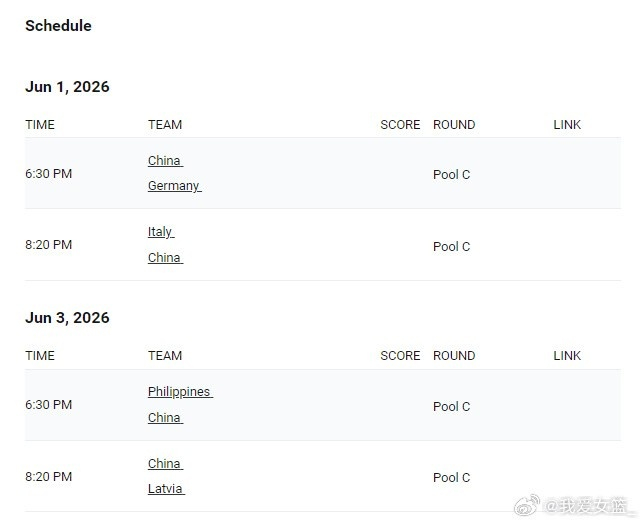Open China link in 6:30 PM Jun 1 match
The width and height of the screenshot is (644, 524).
coord(165,161)
